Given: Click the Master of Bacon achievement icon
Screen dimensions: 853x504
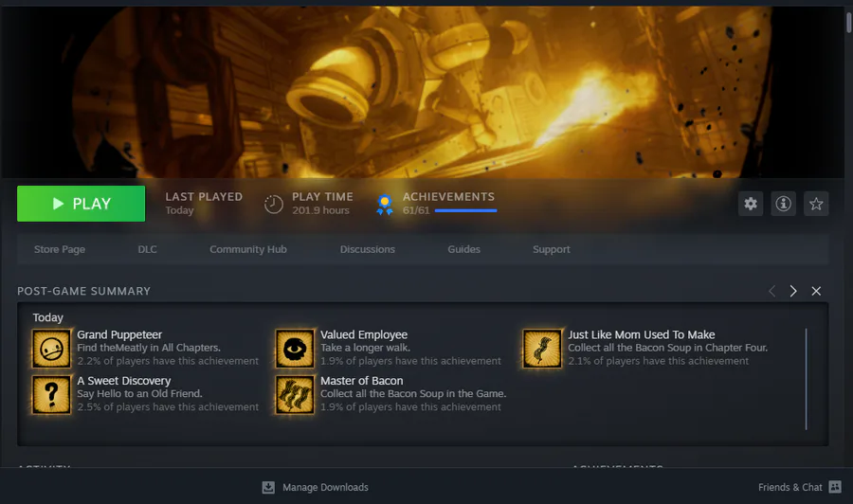Looking at the screenshot, I should [295, 394].
